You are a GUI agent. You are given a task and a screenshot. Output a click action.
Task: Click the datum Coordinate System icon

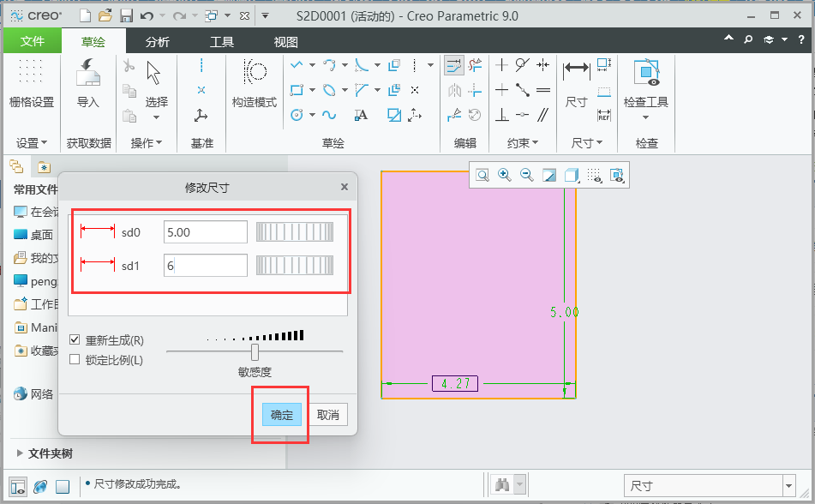point(201,115)
